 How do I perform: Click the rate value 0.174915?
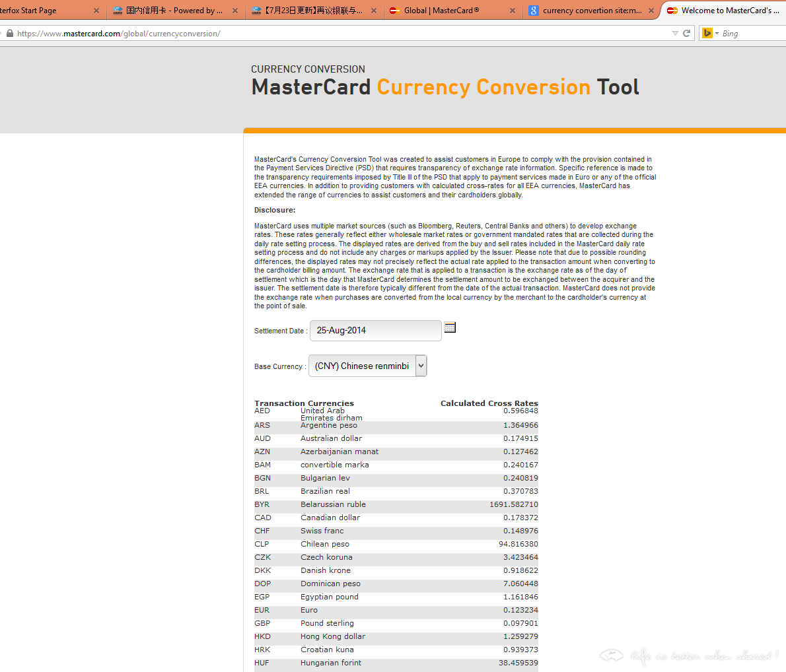tap(521, 438)
